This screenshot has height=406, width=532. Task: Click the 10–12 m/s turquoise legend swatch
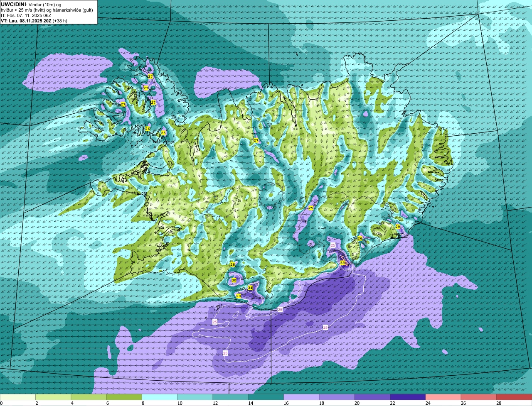click(x=195, y=397)
